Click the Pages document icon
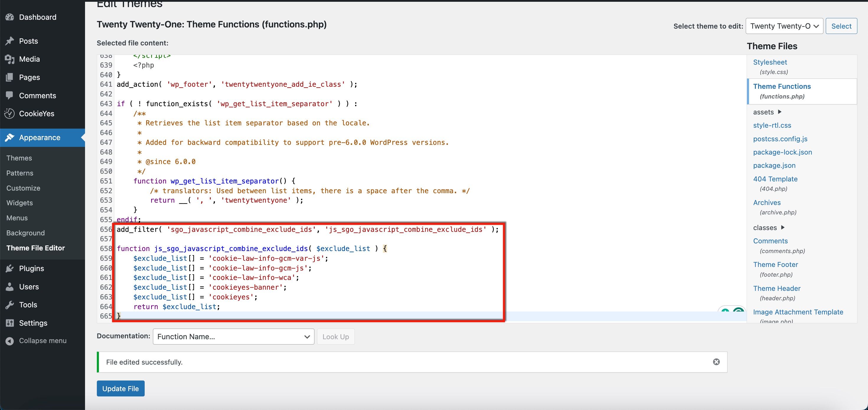 [x=10, y=77]
